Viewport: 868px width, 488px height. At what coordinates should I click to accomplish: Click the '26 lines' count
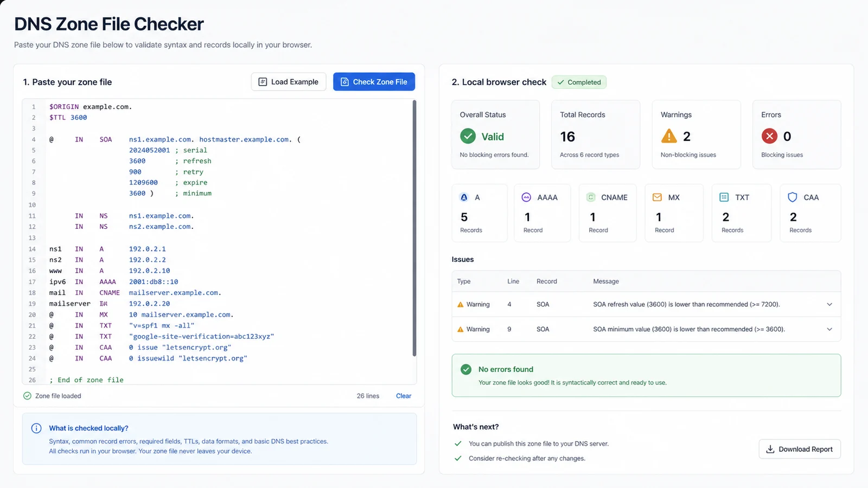368,396
